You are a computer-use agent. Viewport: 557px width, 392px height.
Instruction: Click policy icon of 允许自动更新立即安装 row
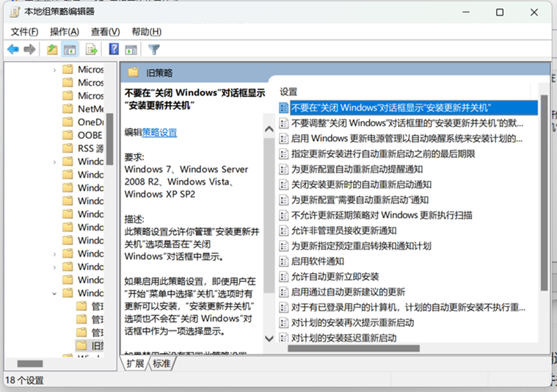click(x=283, y=277)
